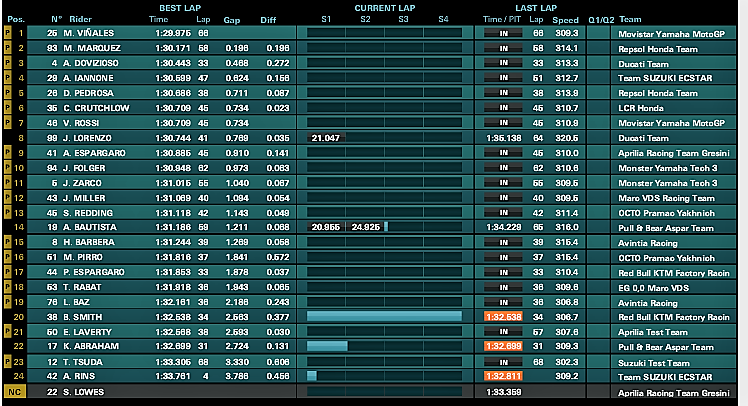This screenshot has height=406, width=748.
Task: Select the rider name K. ABRAHAM
Action: [91, 346]
